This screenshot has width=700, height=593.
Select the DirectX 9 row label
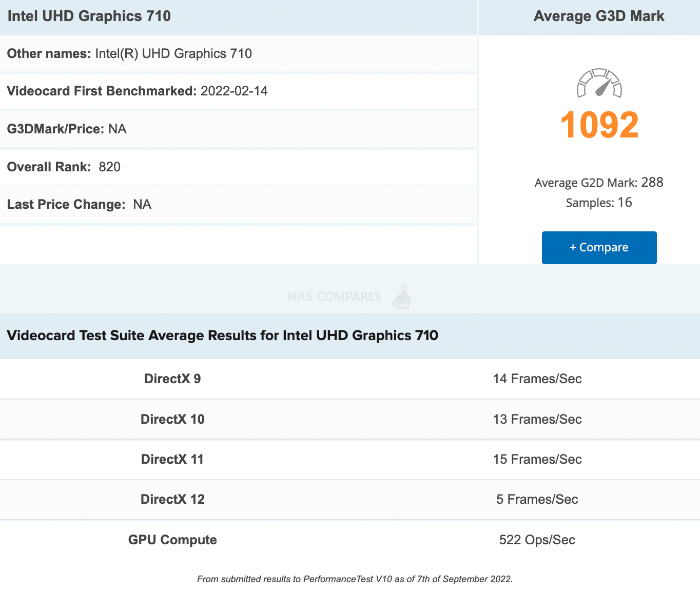tap(172, 379)
